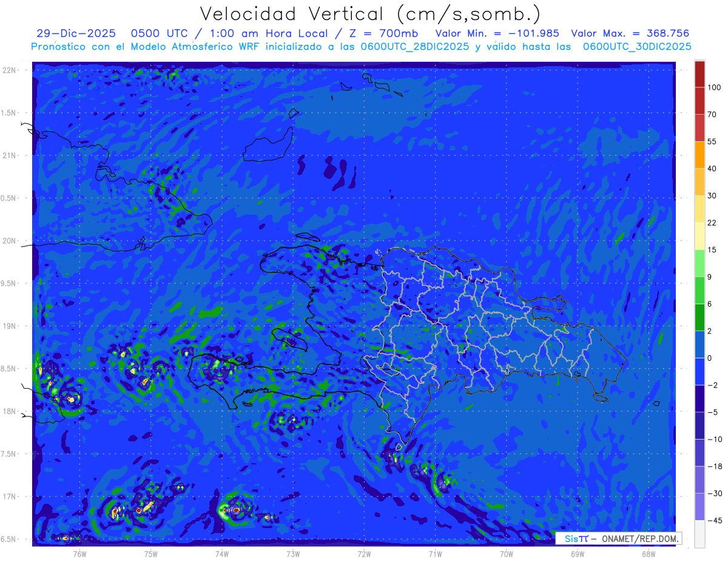Click 'Valor Min. = -101.985' value

[x=497, y=33]
